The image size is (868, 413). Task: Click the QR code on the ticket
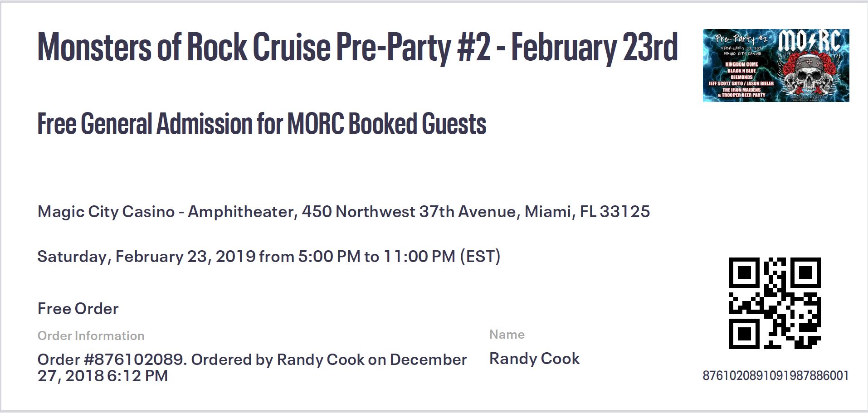click(x=775, y=303)
